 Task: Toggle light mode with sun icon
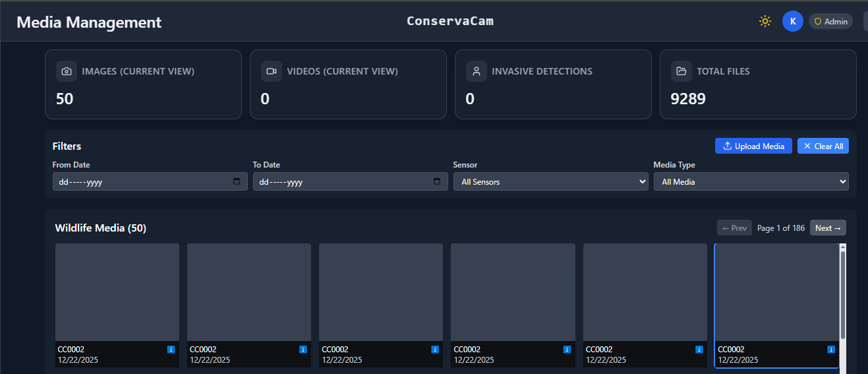coord(765,21)
